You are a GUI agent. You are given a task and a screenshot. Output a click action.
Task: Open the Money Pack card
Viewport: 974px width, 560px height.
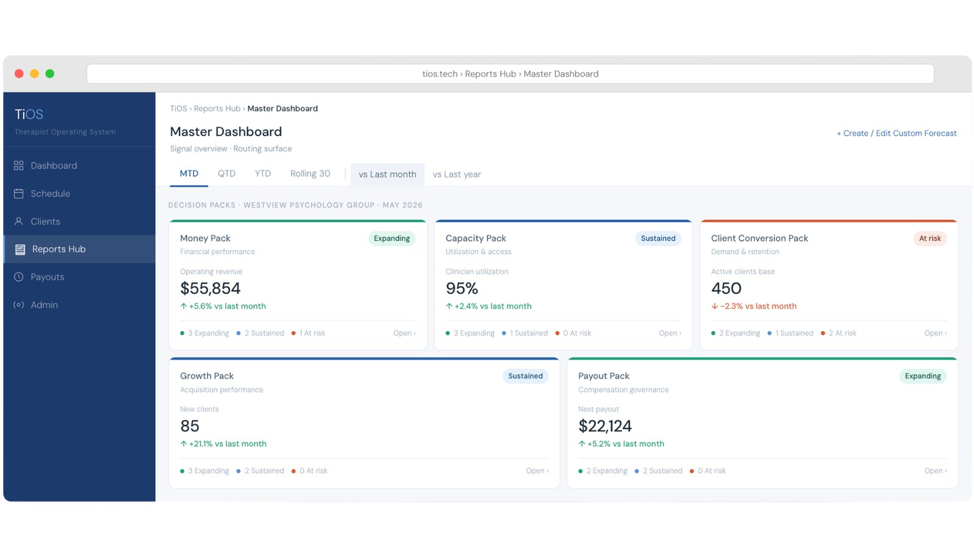404,333
